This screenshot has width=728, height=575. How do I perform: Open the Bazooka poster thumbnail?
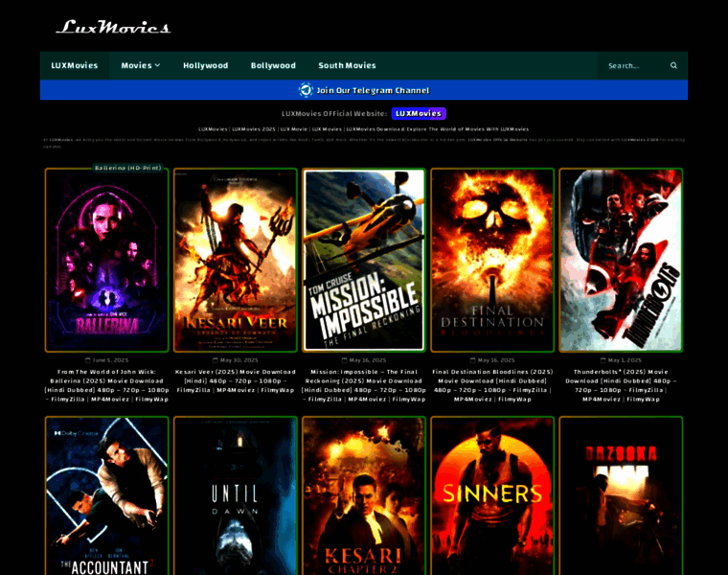(x=622, y=496)
